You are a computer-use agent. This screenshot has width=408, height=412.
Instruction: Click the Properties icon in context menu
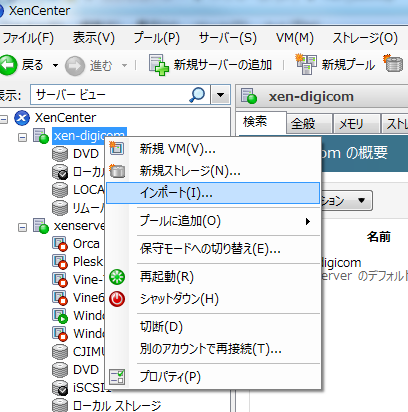[117, 377]
